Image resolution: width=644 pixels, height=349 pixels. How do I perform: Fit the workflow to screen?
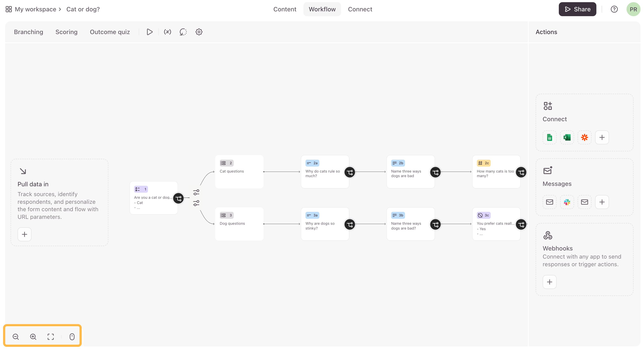click(x=51, y=337)
